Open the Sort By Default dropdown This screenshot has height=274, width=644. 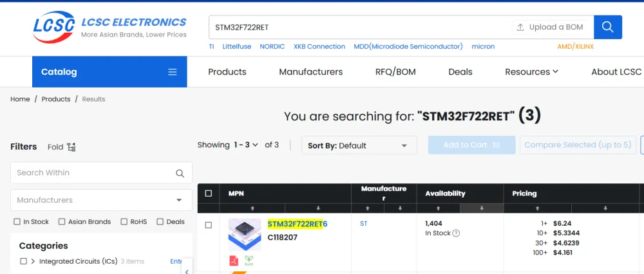[359, 145]
